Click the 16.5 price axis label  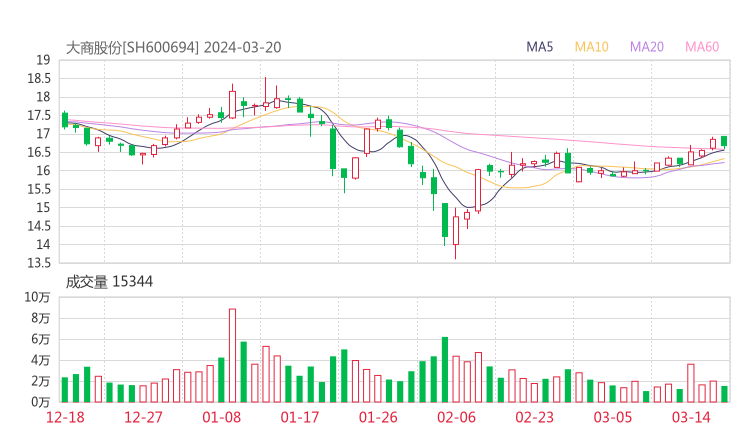pos(39,152)
